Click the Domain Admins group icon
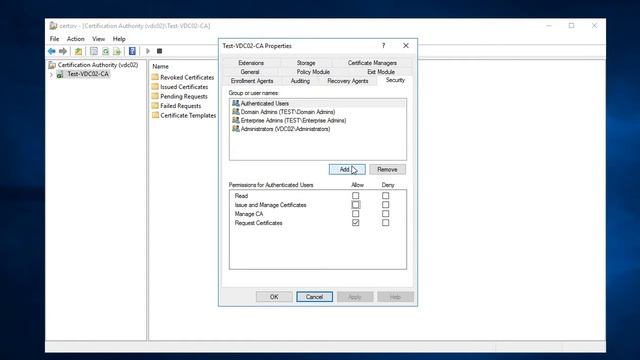The image size is (640, 360). (236, 111)
